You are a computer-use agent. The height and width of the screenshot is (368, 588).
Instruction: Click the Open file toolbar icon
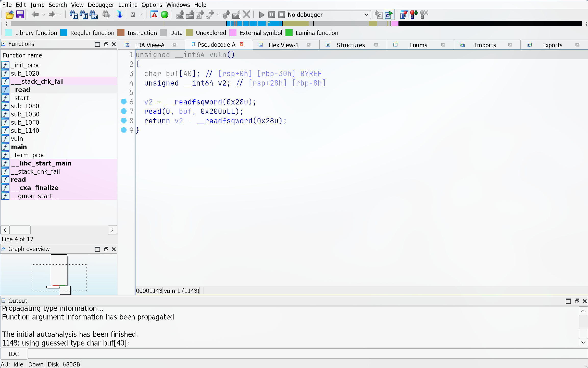(9, 15)
